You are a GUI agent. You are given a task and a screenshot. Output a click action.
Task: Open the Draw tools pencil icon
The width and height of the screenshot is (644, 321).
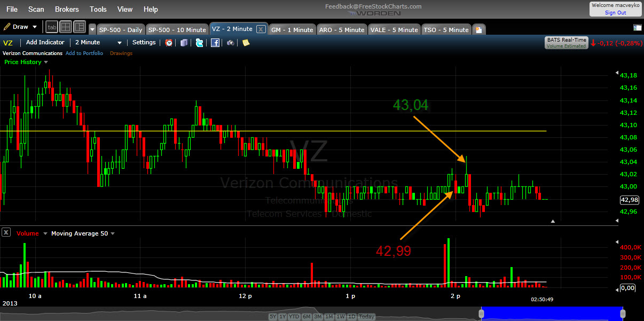click(x=7, y=27)
